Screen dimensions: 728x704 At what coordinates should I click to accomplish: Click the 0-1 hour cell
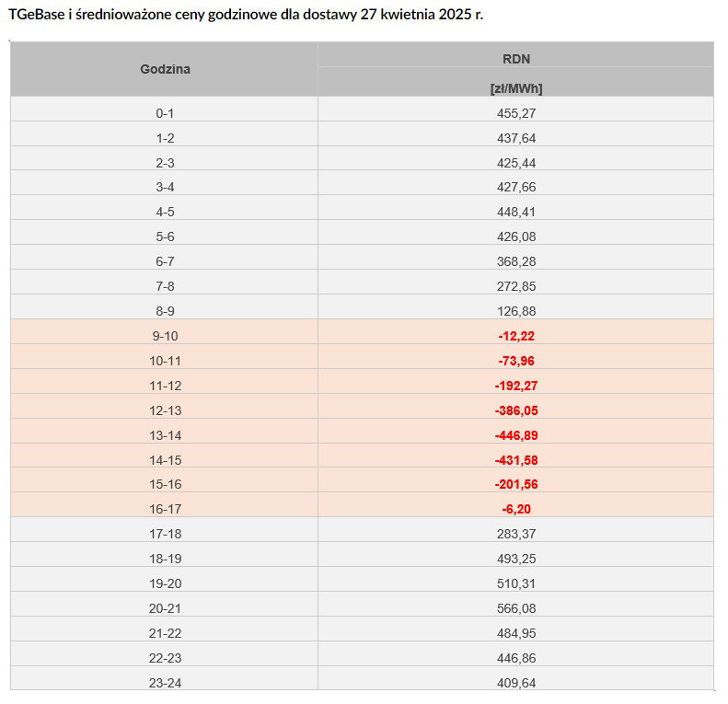pyautogui.click(x=165, y=113)
